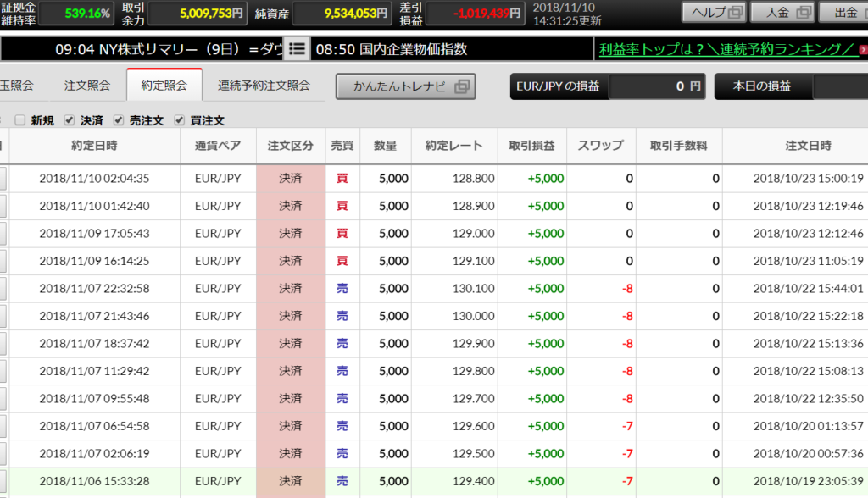Switch to 玉照会 tab
The width and height of the screenshot is (868, 498).
point(17,86)
